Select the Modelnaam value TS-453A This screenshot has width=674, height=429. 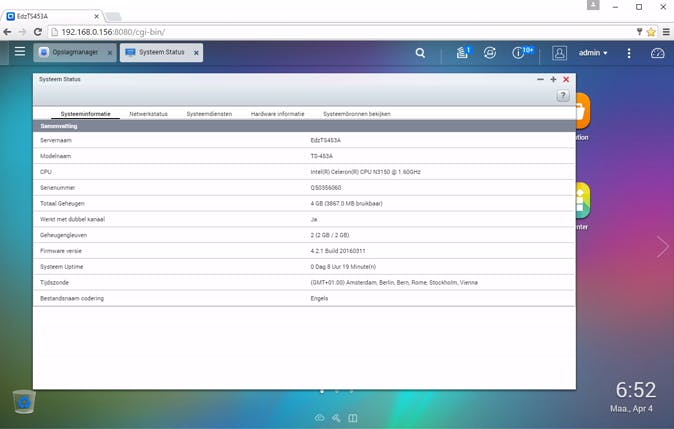tap(322, 156)
